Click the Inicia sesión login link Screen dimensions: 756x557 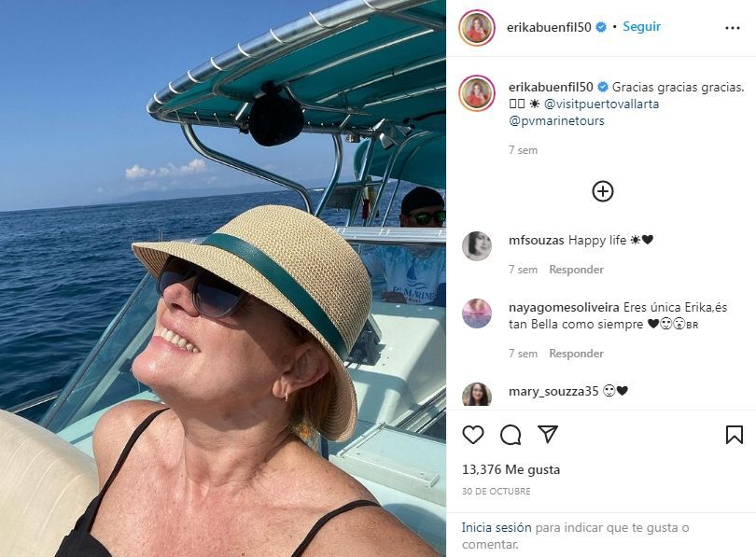tap(497, 528)
